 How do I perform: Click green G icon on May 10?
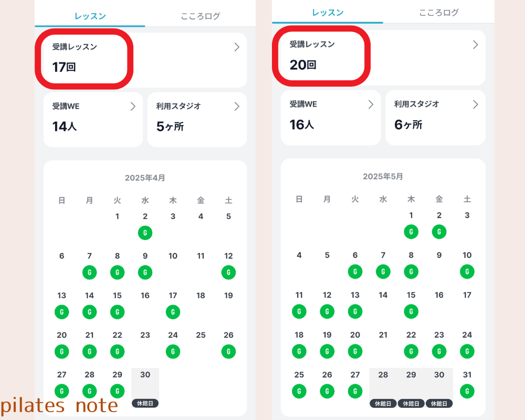pos(467,271)
